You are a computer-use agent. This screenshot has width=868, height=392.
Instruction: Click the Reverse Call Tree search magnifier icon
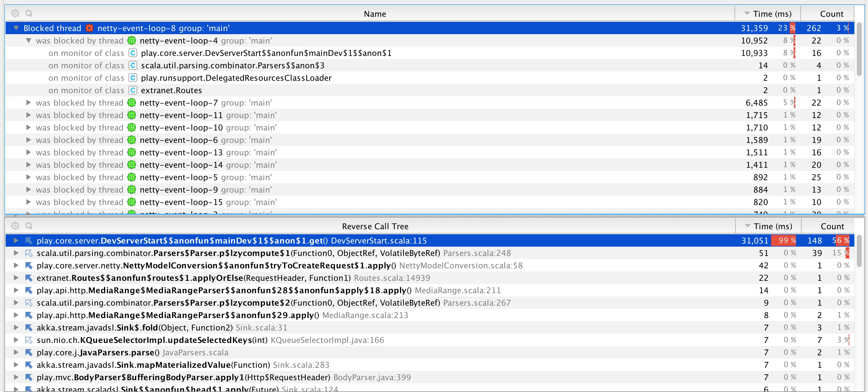pyautogui.click(x=29, y=226)
